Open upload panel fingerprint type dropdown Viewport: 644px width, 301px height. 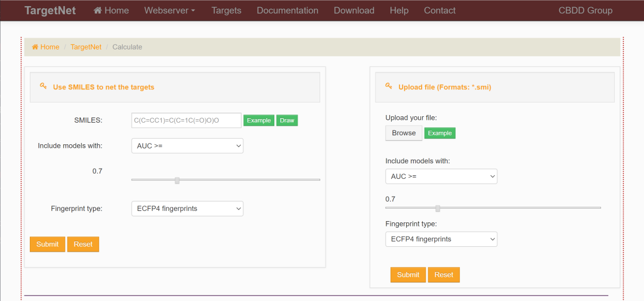[441, 239]
